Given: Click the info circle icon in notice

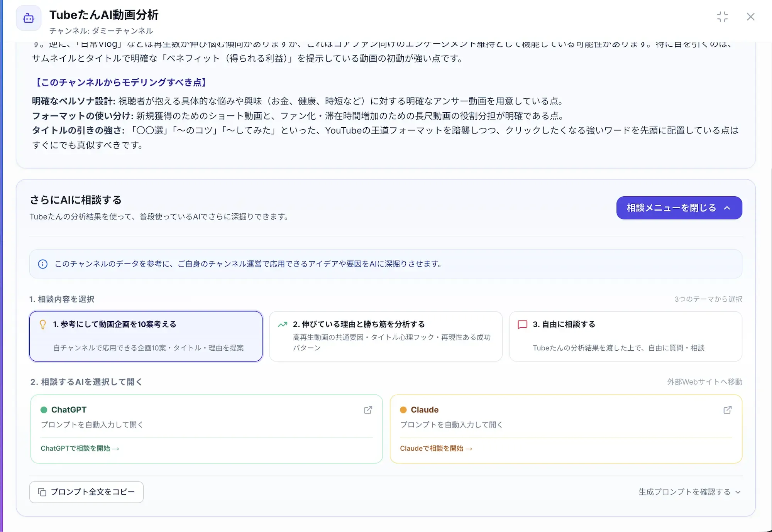Looking at the screenshot, I should click(x=42, y=264).
